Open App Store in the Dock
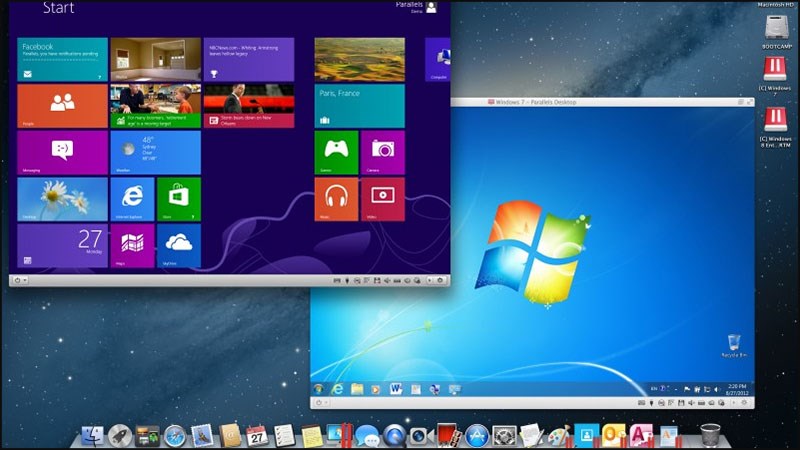Viewport: 800px width, 450px height. click(x=477, y=436)
